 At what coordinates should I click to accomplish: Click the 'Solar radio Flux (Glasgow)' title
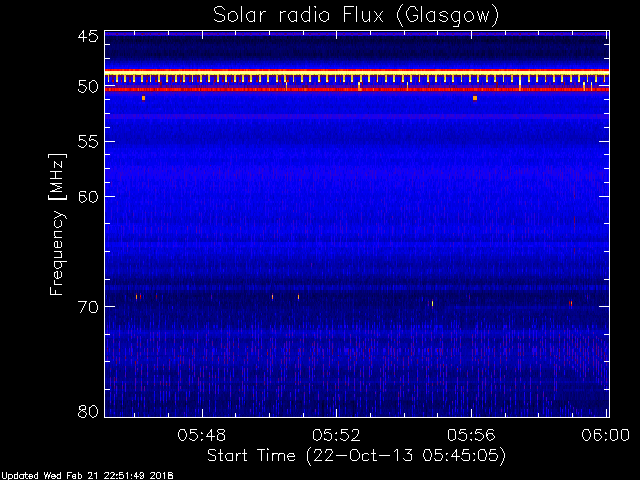pyautogui.click(x=356, y=16)
